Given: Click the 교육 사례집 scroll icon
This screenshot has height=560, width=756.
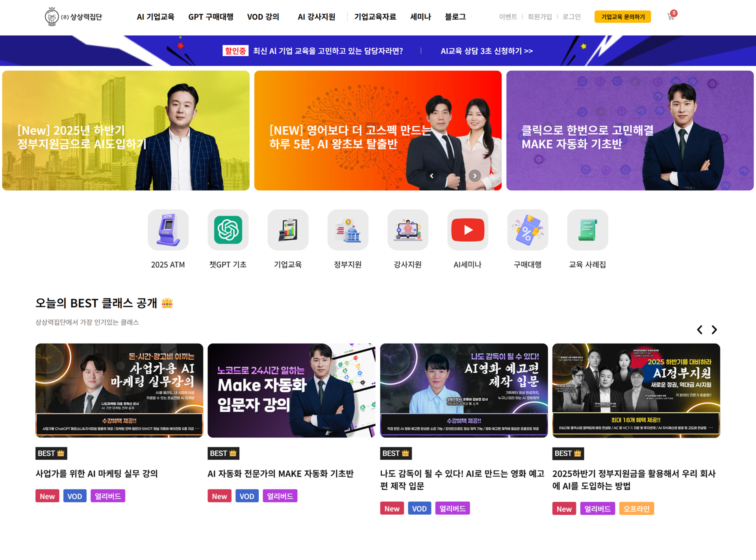Looking at the screenshot, I should pos(587,230).
